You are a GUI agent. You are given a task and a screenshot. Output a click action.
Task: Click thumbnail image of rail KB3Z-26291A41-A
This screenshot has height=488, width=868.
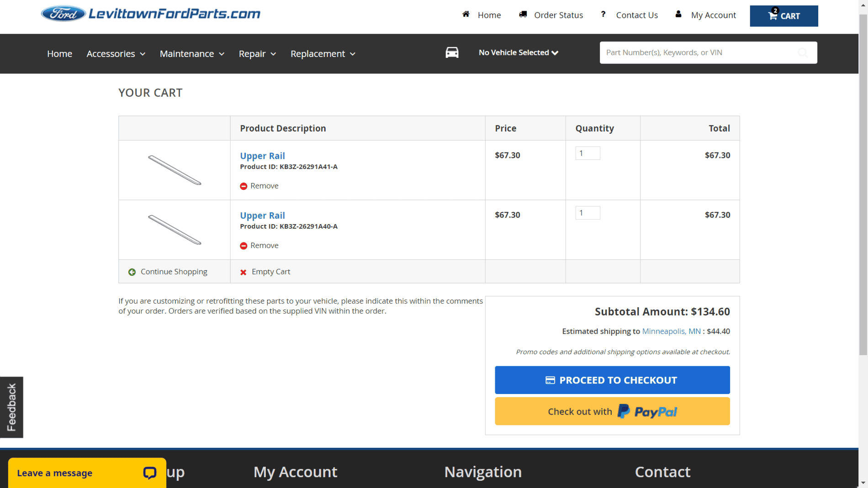click(x=175, y=170)
